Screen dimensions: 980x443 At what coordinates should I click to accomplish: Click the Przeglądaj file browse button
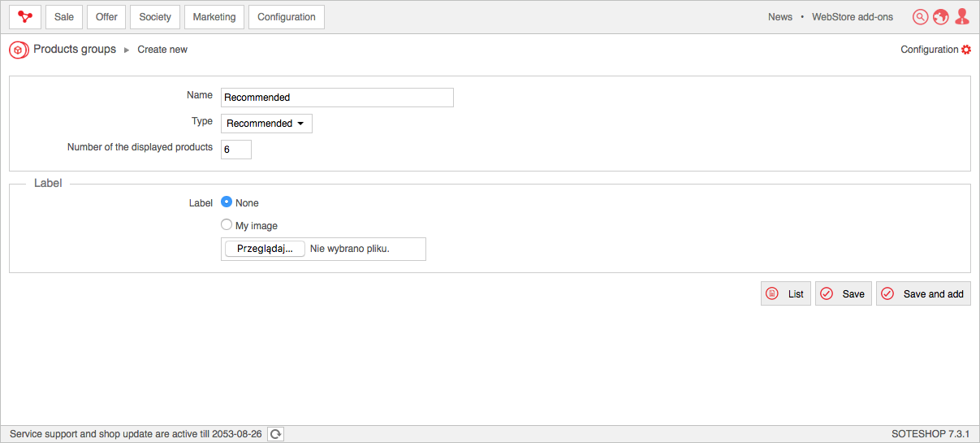coord(265,249)
